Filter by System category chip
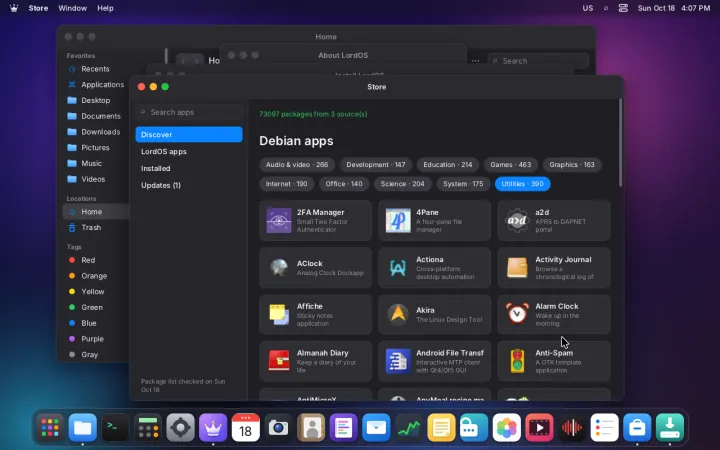This screenshot has height=450, width=720. click(x=463, y=184)
